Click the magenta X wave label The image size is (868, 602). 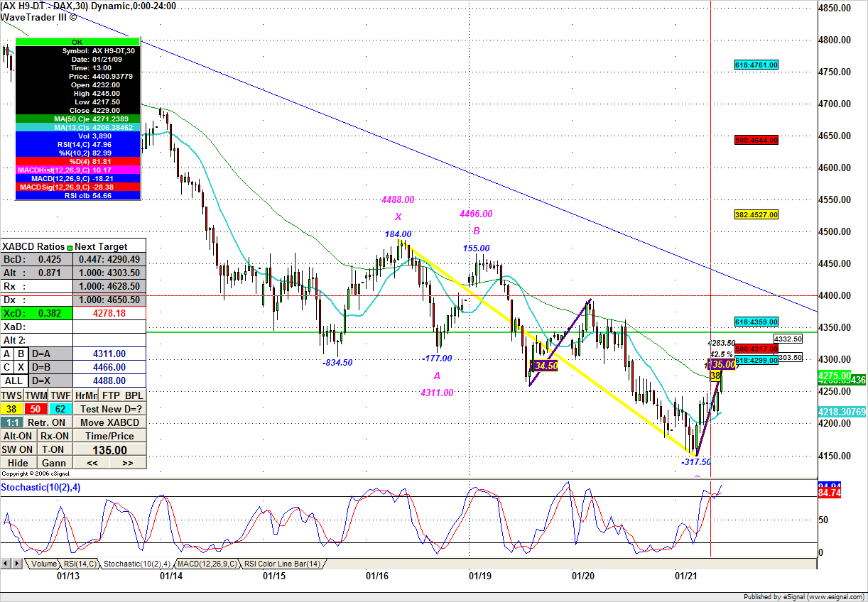pyautogui.click(x=398, y=217)
